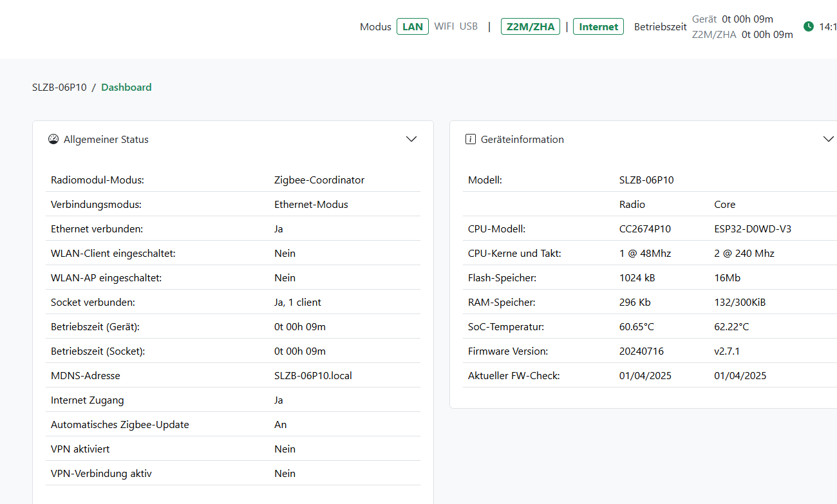Image resolution: width=837 pixels, height=504 pixels.
Task: Click the '2 @ 240 Mhz' value
Action: 744,254
